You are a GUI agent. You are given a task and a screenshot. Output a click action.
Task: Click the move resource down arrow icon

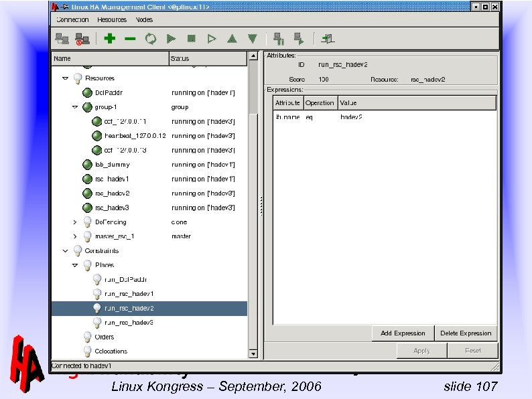coord(253,39)
